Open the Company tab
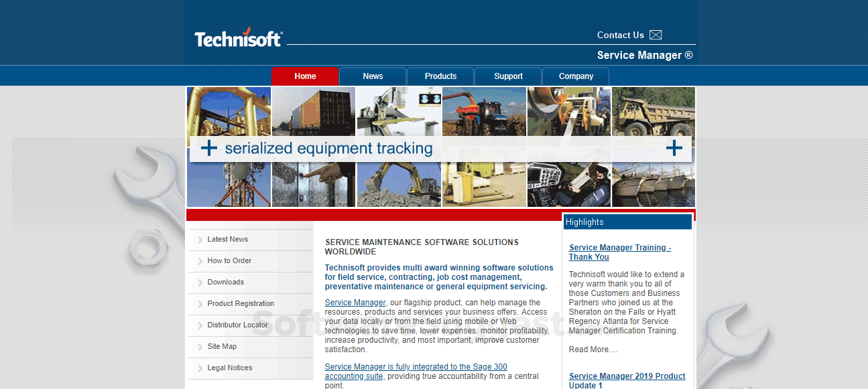The image size is (868, 389). (575, 76)
